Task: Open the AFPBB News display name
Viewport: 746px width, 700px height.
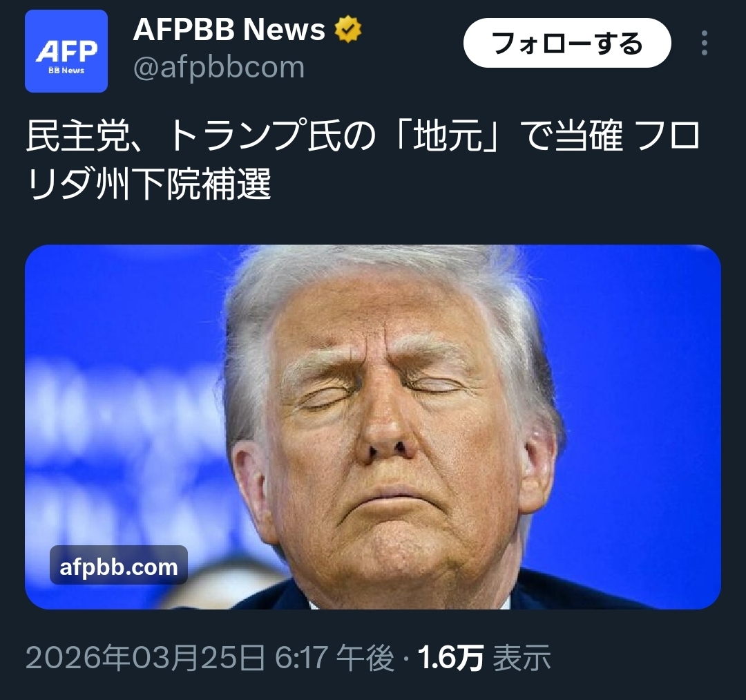Action: (229, 29)
